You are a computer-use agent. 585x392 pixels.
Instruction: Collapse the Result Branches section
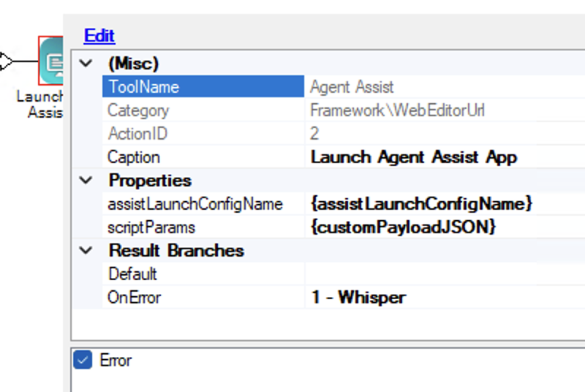click(x=86, y=250)
